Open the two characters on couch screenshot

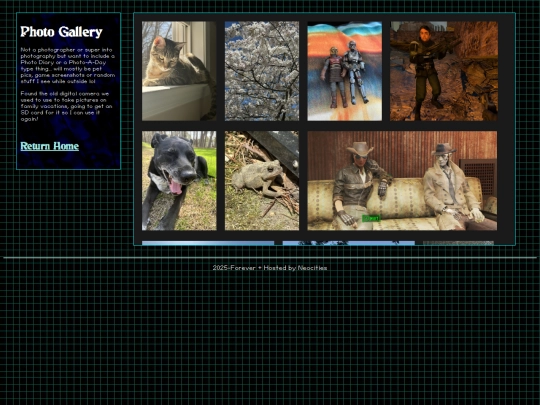pyautogui.click(x=402, y=180)
